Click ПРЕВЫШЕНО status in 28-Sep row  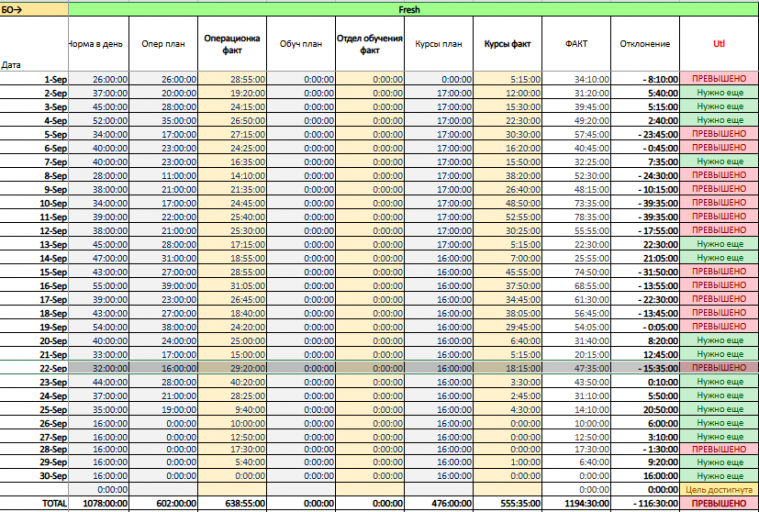[719, 449]
